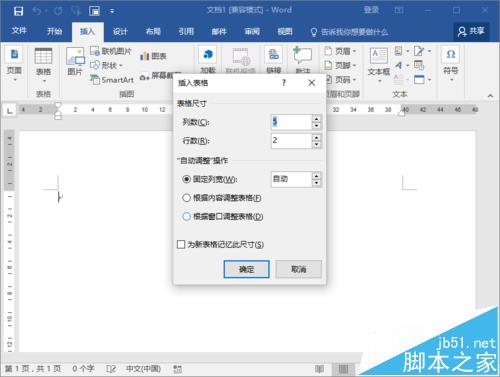Choose Online Pictures (联机图片)
500x377 pixels.
[x=111, y=51]
